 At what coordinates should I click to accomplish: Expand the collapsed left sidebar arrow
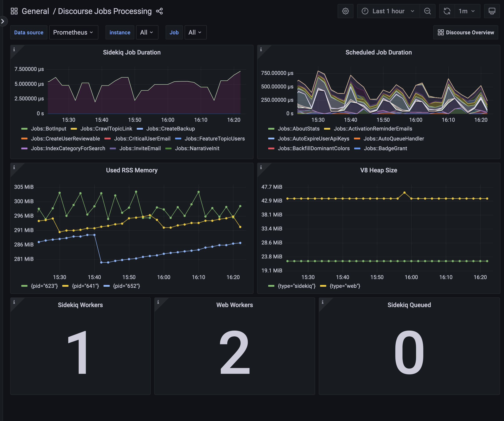point(3,21)
